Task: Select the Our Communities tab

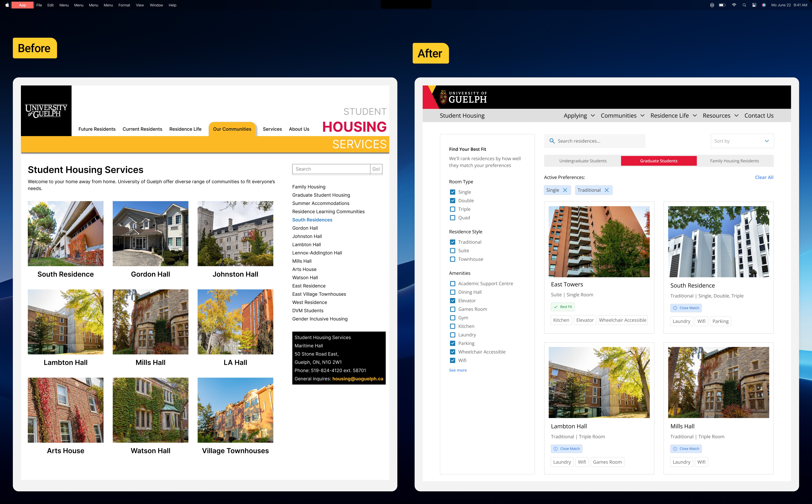Action: [x=232, y=129]
